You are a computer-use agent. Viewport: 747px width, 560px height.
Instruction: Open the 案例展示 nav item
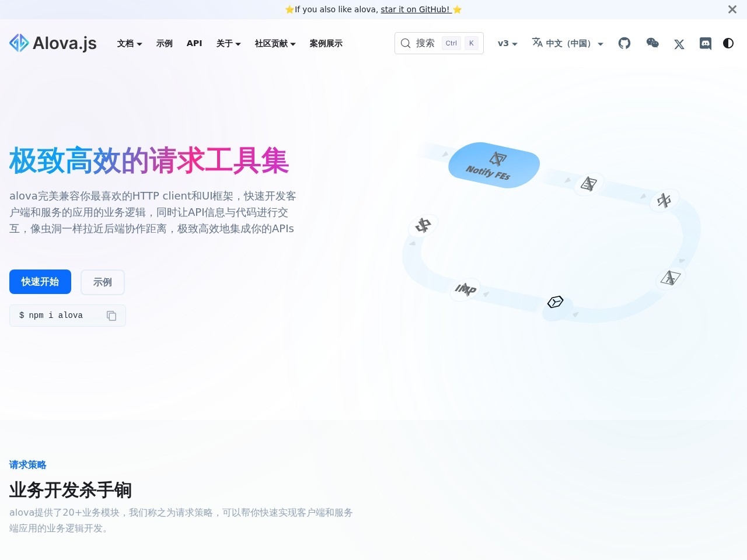tap(326, 43)
